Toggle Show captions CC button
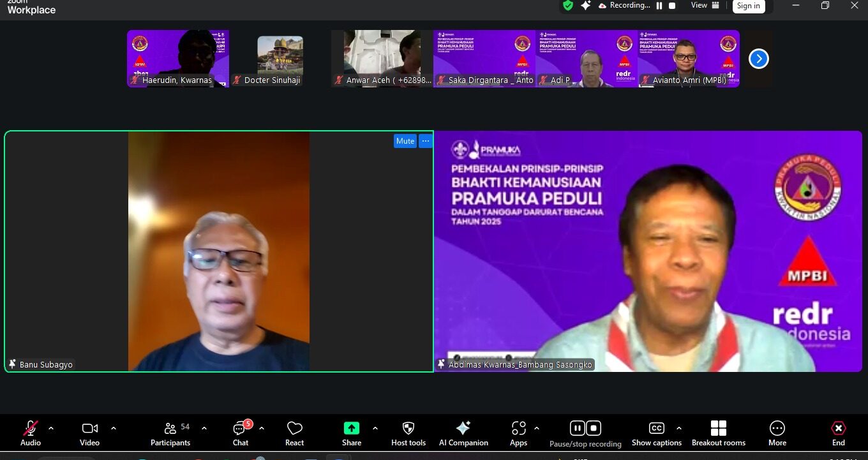 point(656,429)
